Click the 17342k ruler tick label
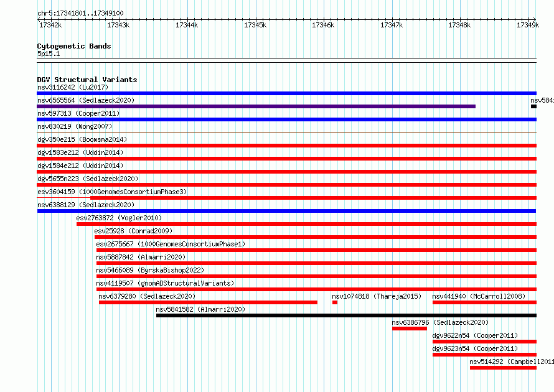This screenshot has height=392, width=554. pyautogui.click(x=50, y=25)
